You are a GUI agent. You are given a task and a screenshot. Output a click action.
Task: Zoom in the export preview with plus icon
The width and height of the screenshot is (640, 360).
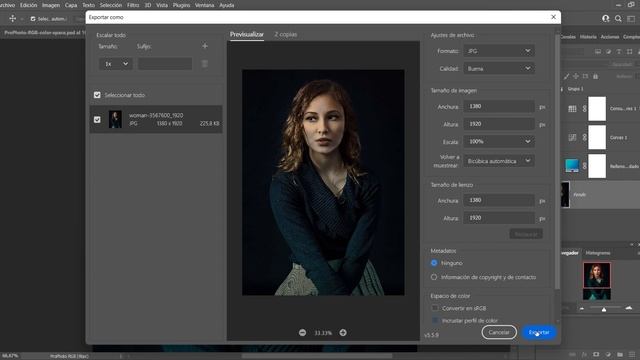(x=343, y=333)
